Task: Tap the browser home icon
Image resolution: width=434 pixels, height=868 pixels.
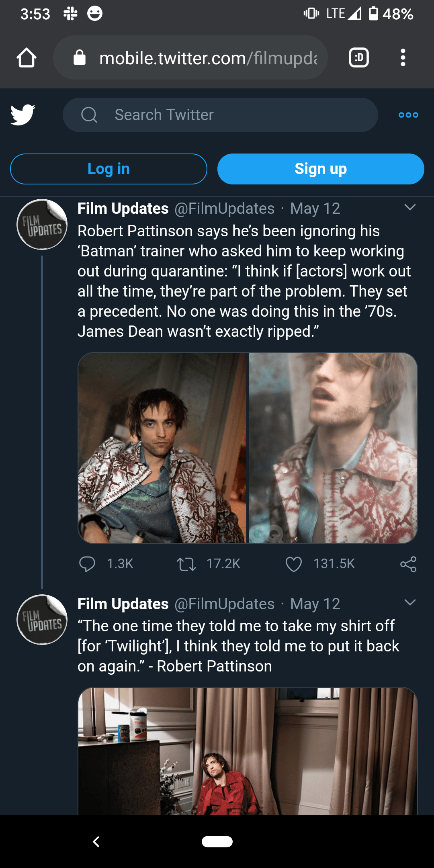Action: coord(27,57)
